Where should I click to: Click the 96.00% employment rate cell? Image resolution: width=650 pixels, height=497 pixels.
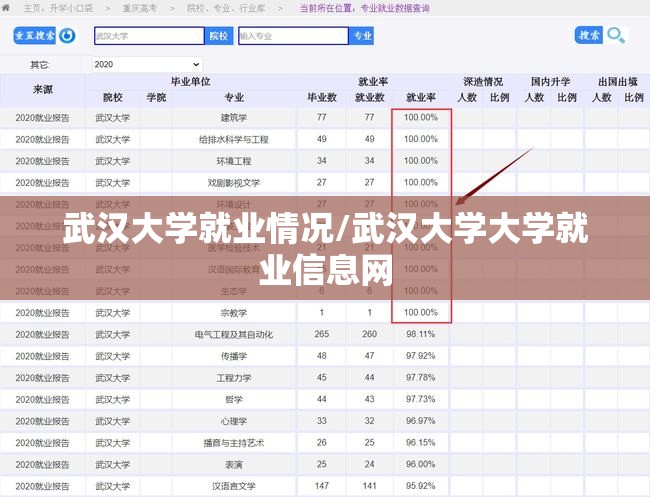coord(421,464)
